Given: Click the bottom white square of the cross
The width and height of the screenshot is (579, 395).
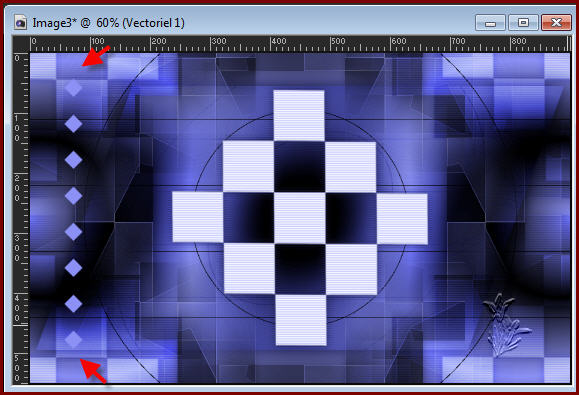Looking at the screenshot, I should (301, 320).
